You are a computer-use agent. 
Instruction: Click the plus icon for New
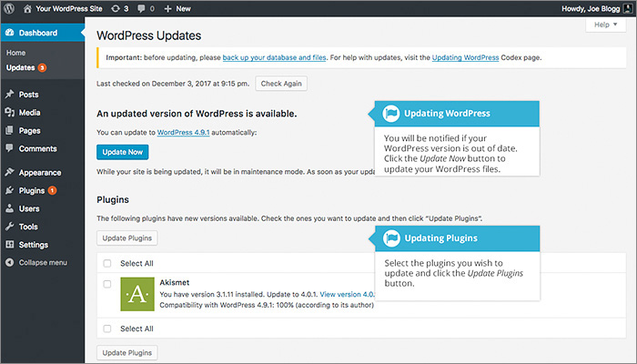(167, 8)
